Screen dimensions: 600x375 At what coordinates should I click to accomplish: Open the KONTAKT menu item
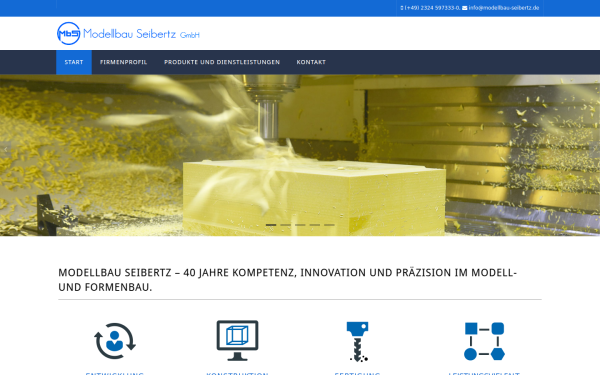(x=311, y=62)
